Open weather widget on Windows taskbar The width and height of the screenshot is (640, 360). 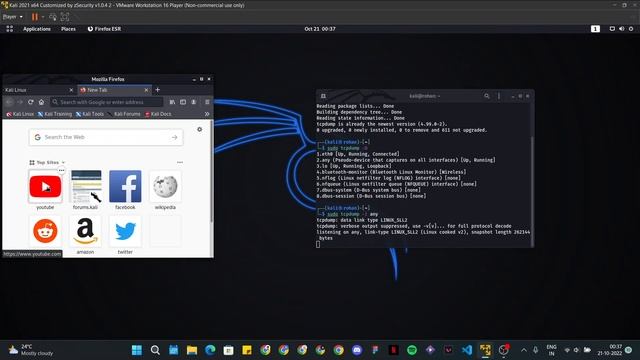pyautogui.click(x=31, y=350)
